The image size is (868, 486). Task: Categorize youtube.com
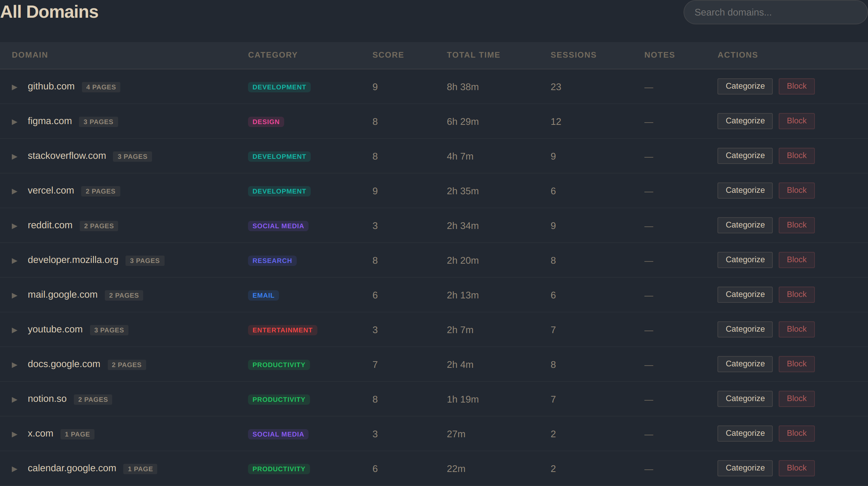745,329
